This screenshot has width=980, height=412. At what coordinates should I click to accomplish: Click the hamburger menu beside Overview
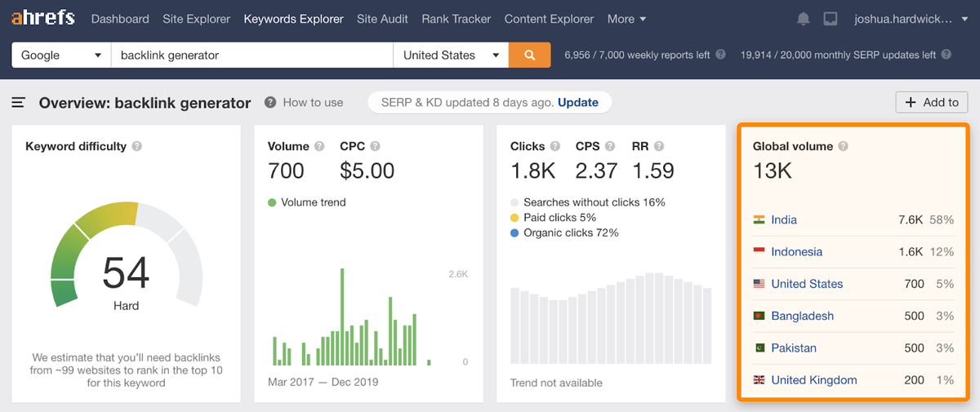pos(18,103)
